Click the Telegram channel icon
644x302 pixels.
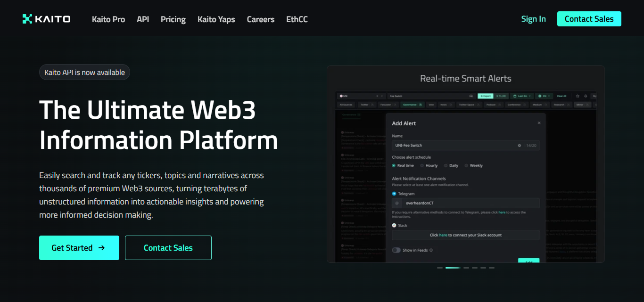(394, 194)
